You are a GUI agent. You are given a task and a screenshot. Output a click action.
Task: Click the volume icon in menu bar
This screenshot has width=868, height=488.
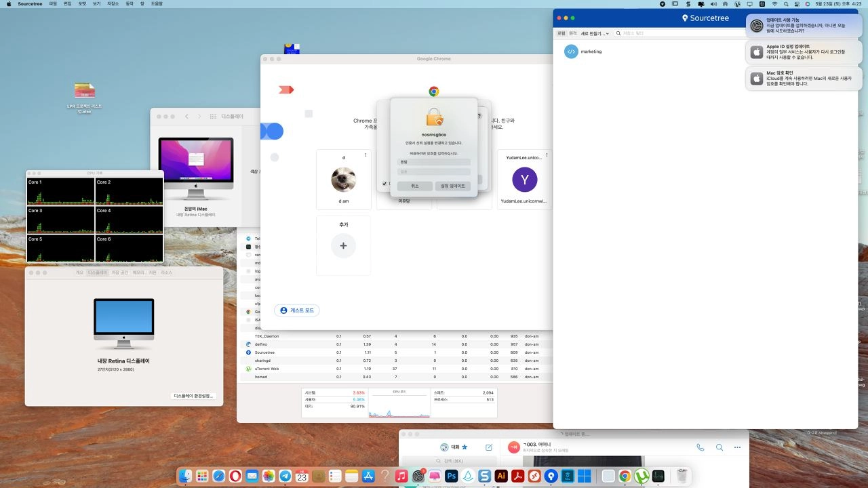coord(713,4)
